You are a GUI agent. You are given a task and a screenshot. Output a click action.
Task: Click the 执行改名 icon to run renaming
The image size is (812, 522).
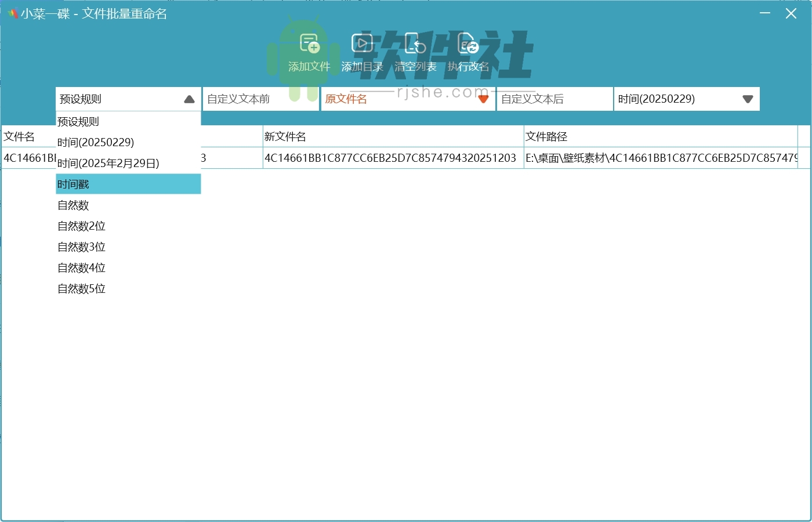[467, 49]
